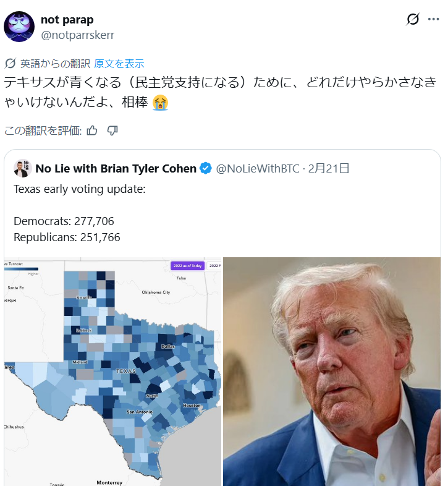Click the turnout gradient legend bar

pos(22,269)
